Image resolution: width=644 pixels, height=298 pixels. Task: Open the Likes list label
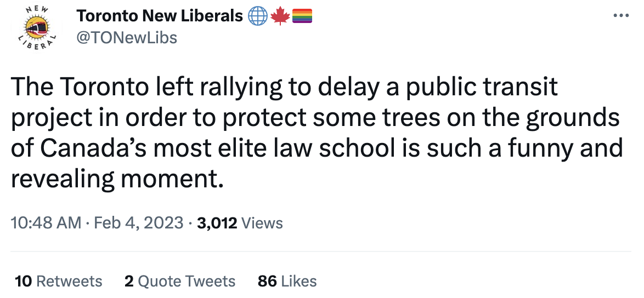pos(299,281)
